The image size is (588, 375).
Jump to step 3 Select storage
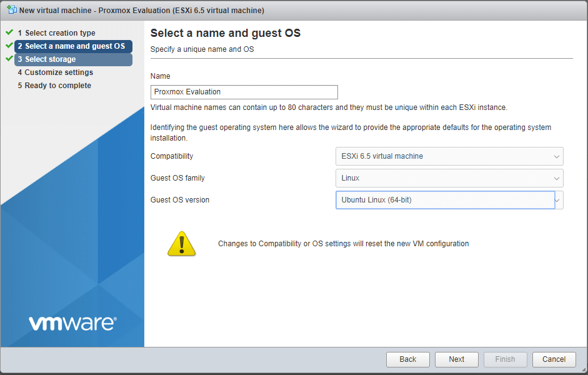click(73, 59)
